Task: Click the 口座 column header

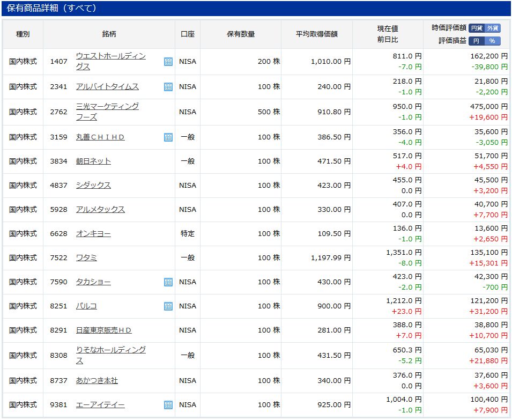Action: (x=188, y=34)
